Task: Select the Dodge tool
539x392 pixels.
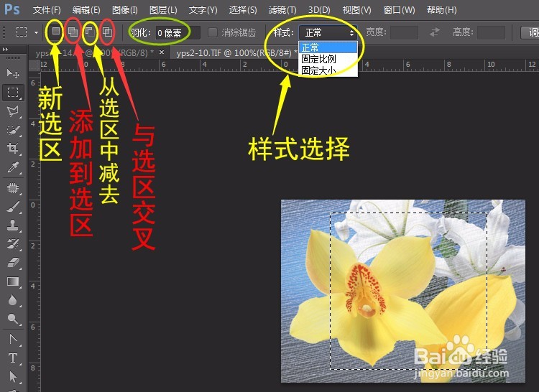Action: click(13, 319)
